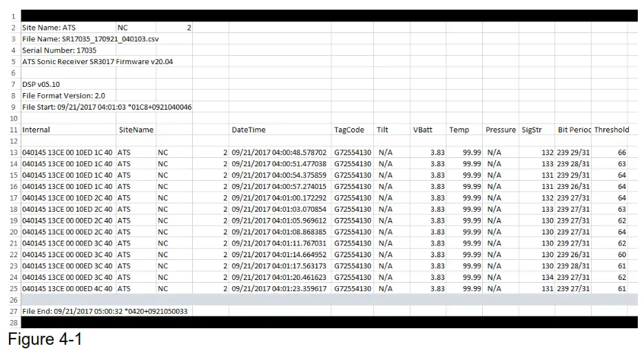Select the Temp header cell
This screenshot has width=644, height=351.
[464, 130]
